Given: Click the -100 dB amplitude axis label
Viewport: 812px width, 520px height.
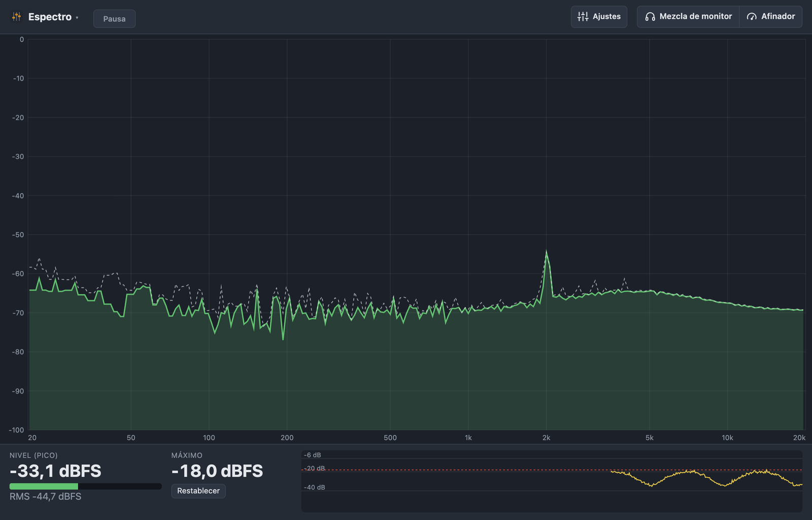Looking at the screenshot, I should [16, 430].
